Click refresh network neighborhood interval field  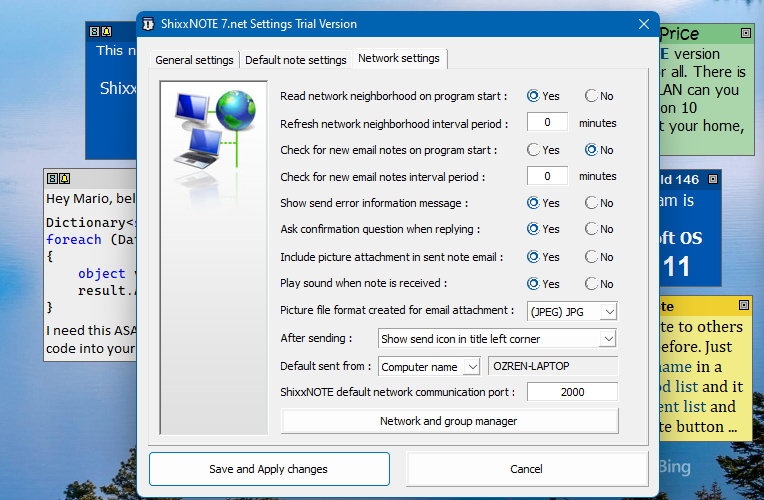(547, 122)
